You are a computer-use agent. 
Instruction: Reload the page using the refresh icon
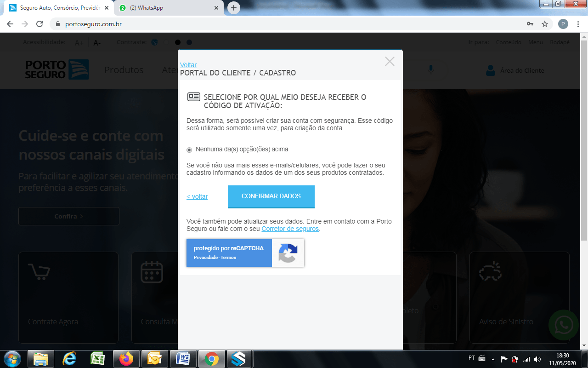pos(40,24)
